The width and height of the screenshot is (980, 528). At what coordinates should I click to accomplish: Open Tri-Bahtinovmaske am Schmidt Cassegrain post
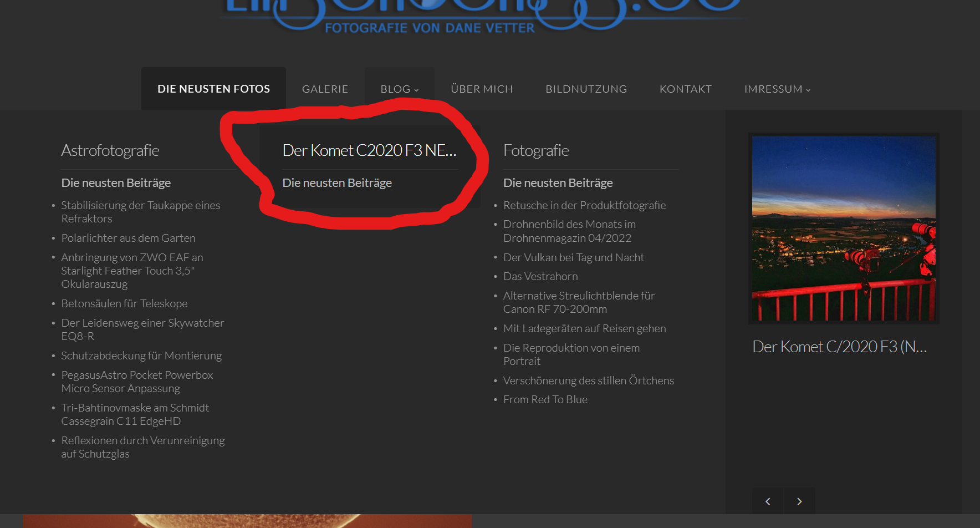[135, 414]
